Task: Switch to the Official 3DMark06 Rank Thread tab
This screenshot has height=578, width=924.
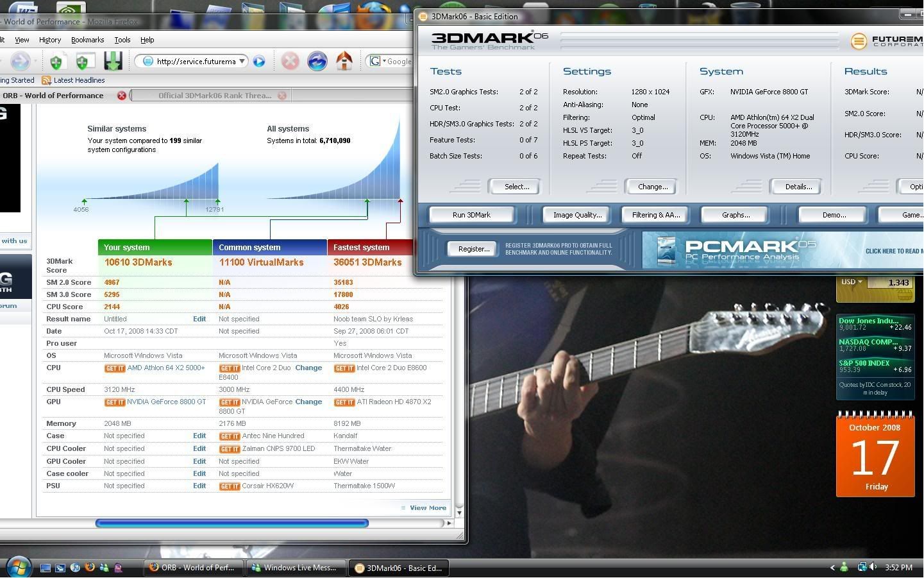Action: coord(211,96)
